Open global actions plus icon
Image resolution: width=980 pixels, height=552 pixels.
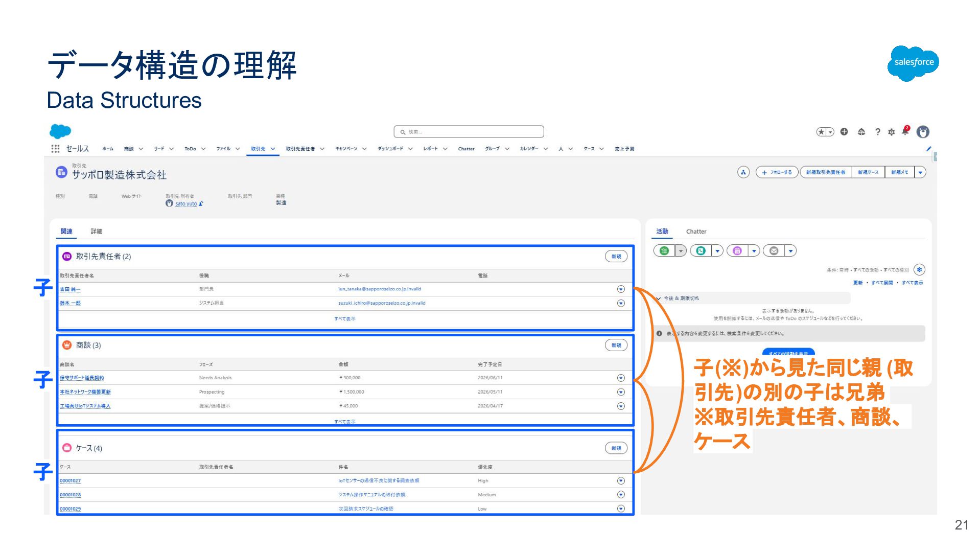[844, 132]
